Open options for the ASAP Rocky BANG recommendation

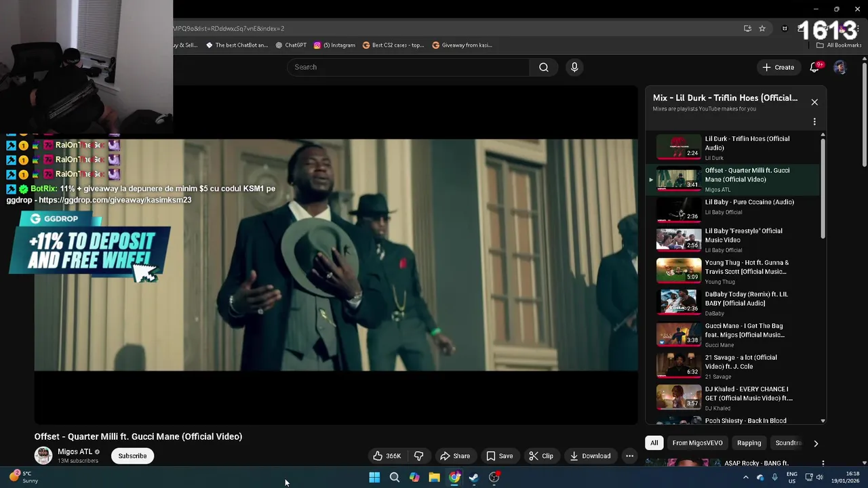click(823, 464)
